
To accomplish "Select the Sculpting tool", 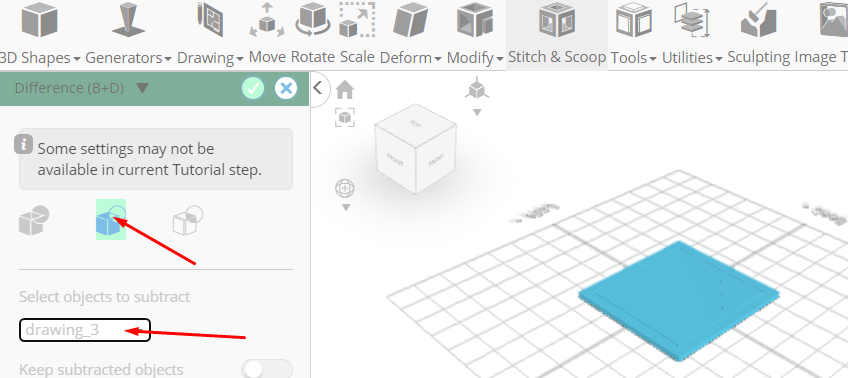I will (x=758, y=57).
